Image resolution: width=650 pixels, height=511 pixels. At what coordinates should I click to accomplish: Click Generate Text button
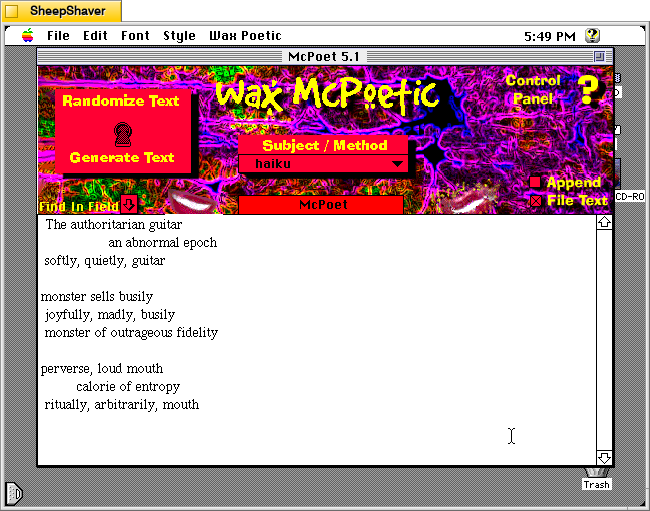tap(122, 157)
